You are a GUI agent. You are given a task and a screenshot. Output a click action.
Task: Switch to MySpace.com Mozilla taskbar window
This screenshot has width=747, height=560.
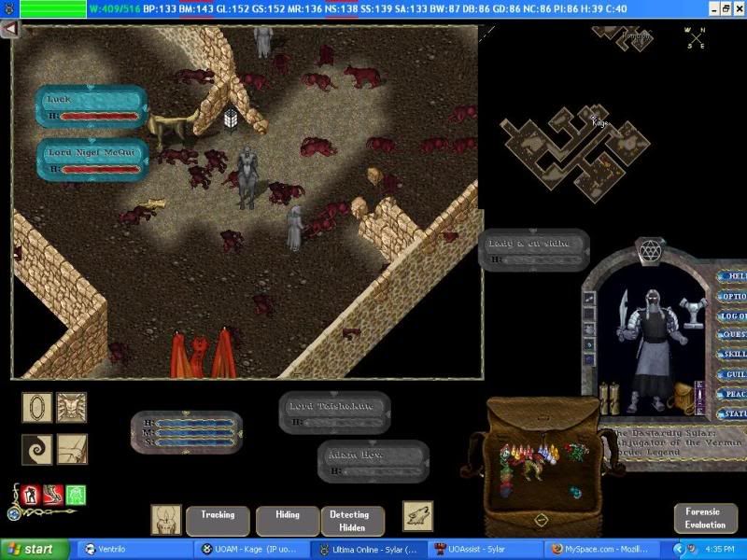602,549
